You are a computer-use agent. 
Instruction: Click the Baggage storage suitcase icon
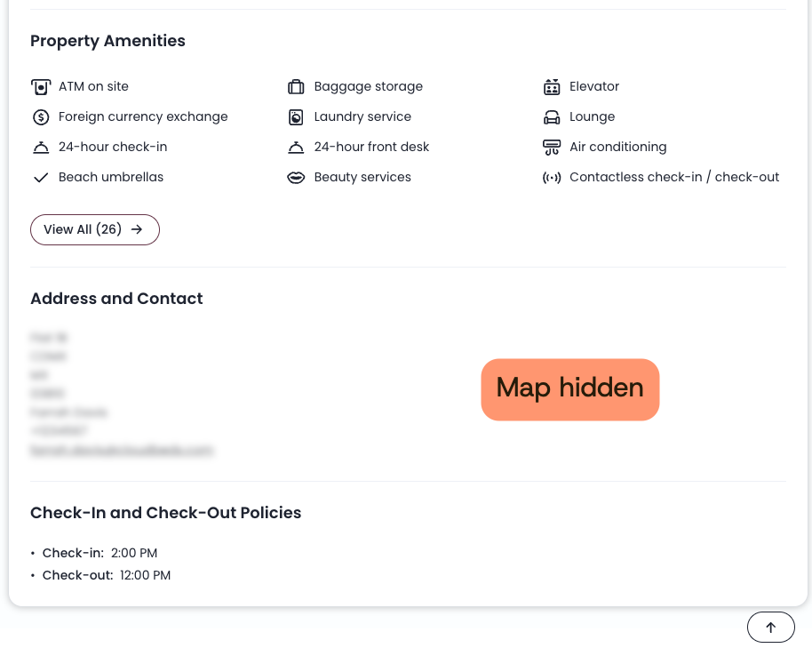[x=296, y=87]
